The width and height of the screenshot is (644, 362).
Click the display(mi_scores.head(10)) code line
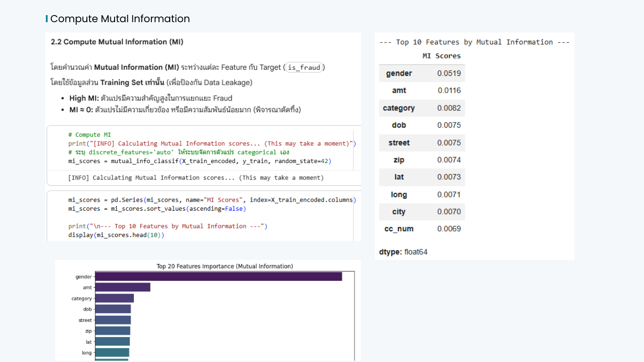(116, 235)
